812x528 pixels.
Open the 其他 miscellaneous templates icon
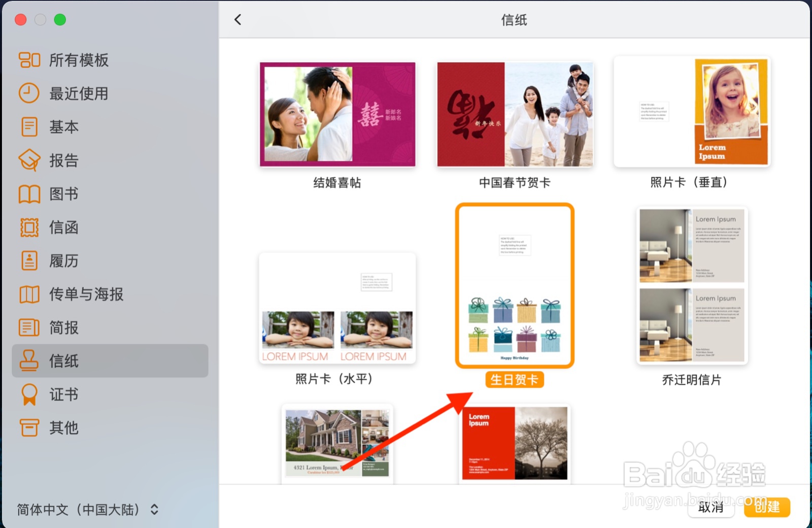[x=29, y=428]
